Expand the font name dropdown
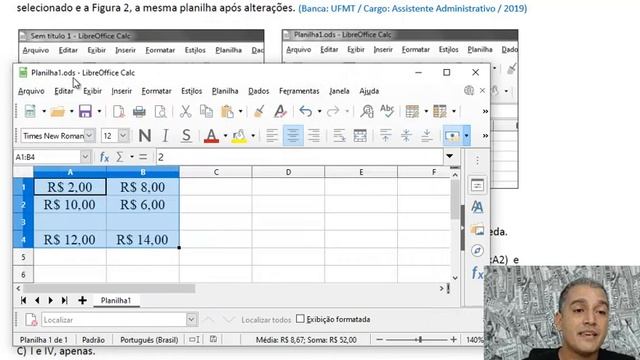The height and width of the screenshot is (360, 640). [x=89, y=136]
